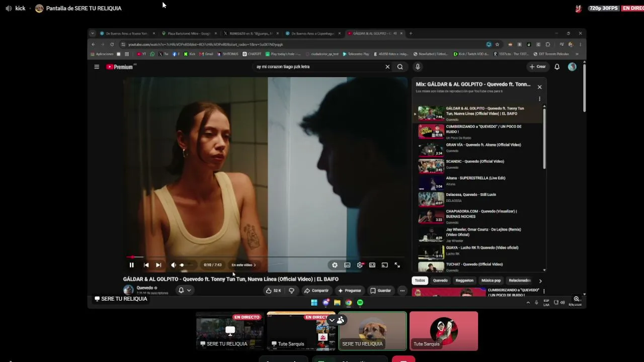Select the 'Todos' filter chip
The height and width of the screenshot is (362, 644).
pyautogui.click(x=420, y=281)
